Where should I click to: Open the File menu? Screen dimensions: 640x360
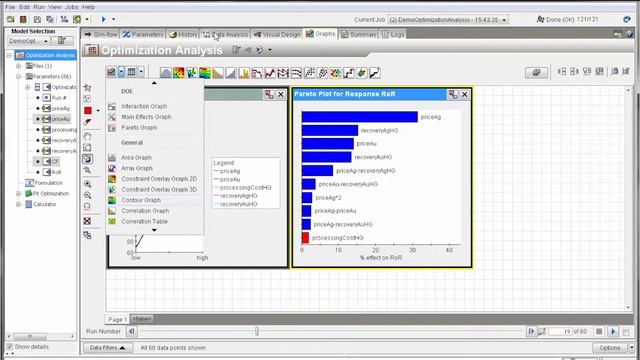pyautogui.click(x=10, y=7)
